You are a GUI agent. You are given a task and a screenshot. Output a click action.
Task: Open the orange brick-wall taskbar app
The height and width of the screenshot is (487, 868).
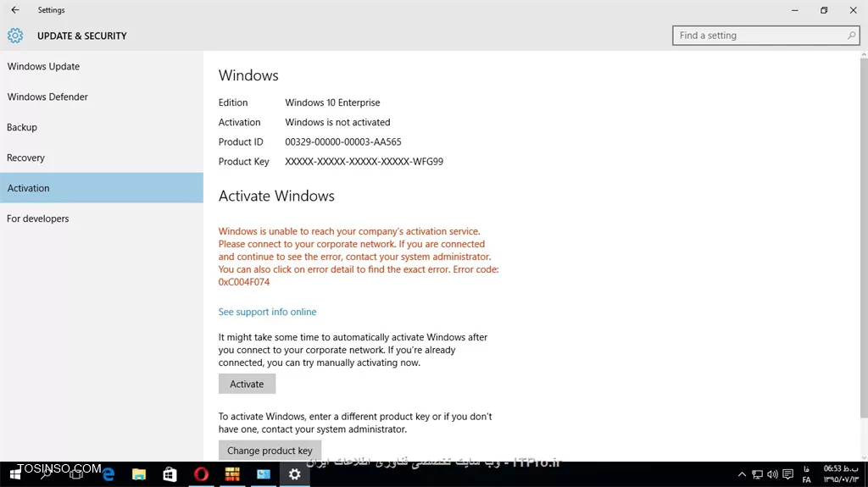pyautogui.click(x=232, y=474)
